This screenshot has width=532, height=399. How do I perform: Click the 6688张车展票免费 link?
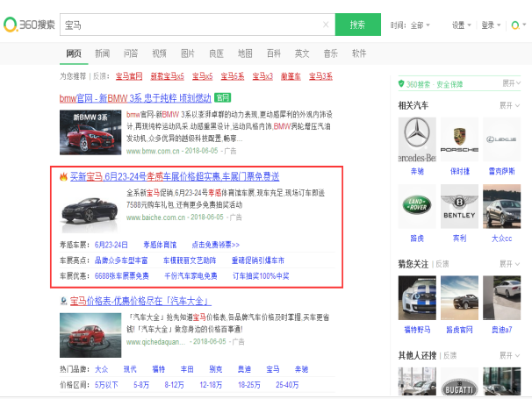click(x=121, y=276)
